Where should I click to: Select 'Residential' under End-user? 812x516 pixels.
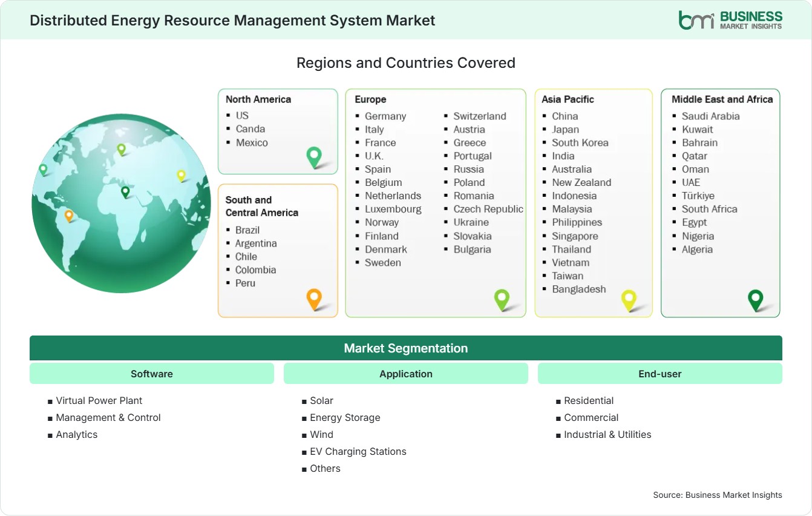coord(589,400)
